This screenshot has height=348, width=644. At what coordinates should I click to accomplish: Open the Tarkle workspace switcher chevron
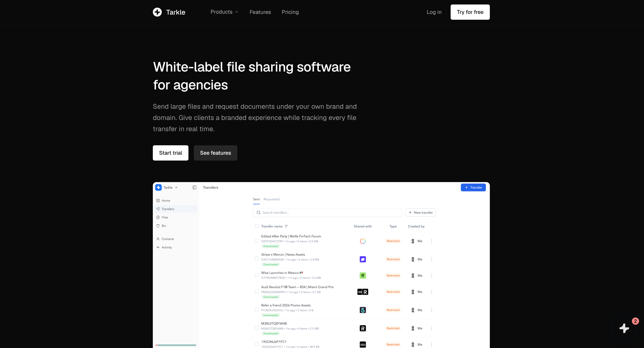[176, 187]
